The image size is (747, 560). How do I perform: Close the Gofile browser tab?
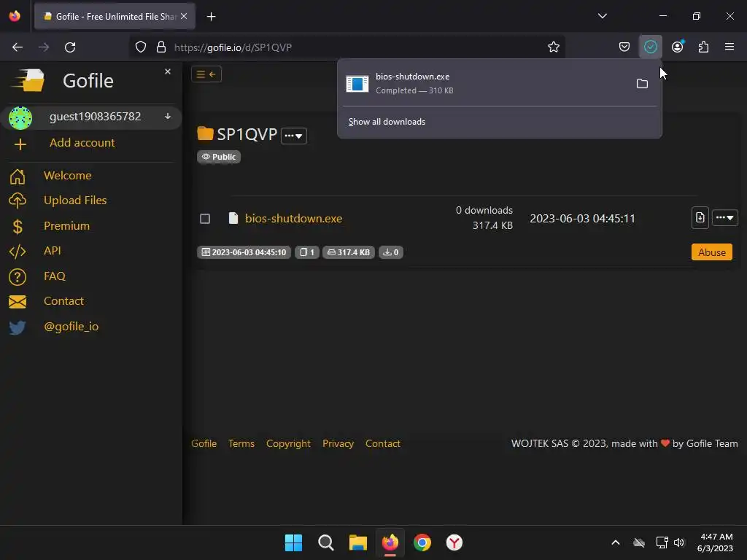click(184, 16)
